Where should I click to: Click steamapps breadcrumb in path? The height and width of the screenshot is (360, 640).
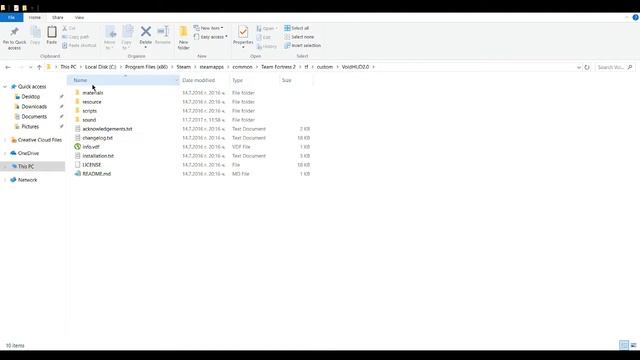pyautogui.click(x=211, y=67)
